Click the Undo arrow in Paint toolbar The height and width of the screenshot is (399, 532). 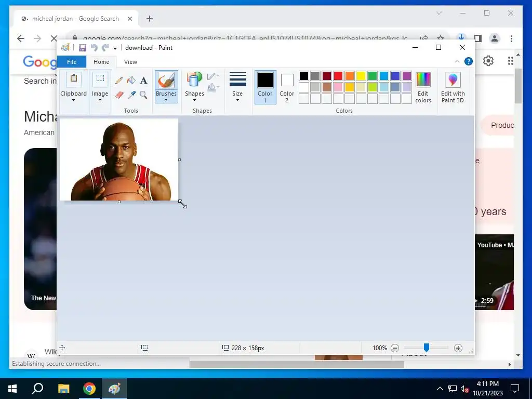click(x=94, y=48)
